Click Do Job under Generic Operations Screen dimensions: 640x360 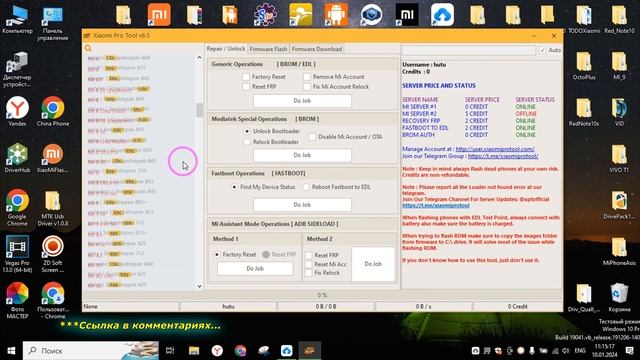click(302, 101)
